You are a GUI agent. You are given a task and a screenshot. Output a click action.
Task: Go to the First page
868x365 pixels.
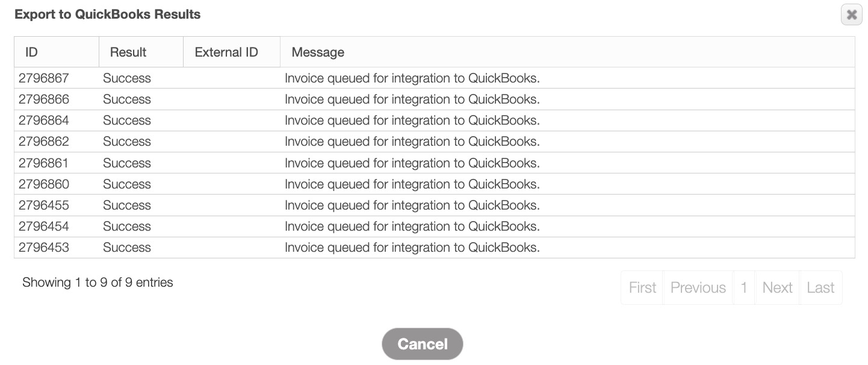642,288
